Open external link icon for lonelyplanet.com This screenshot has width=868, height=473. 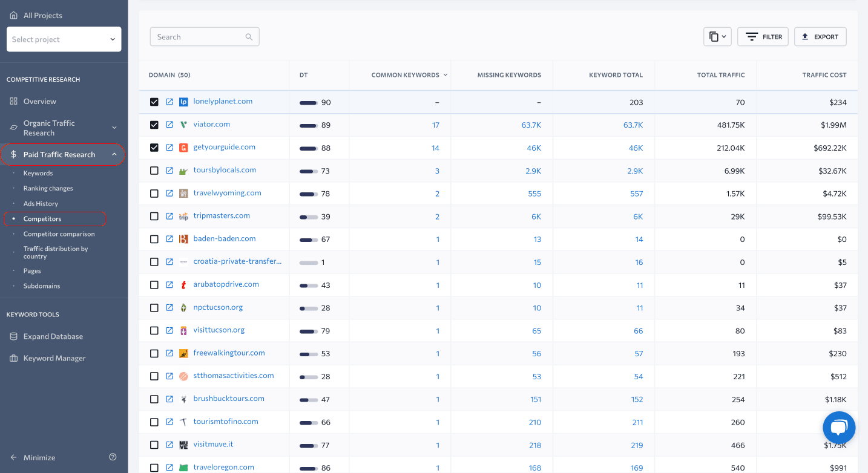tap(169, 102)
